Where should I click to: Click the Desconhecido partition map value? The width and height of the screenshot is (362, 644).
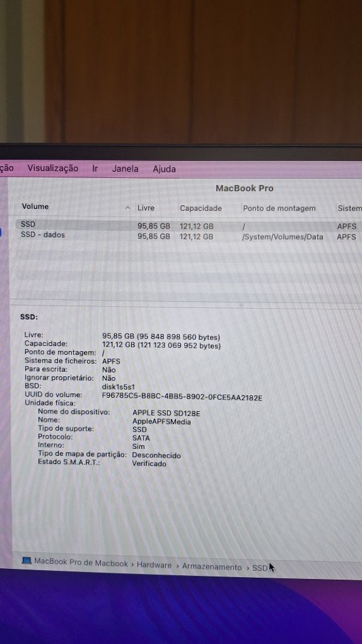point(156,455)
